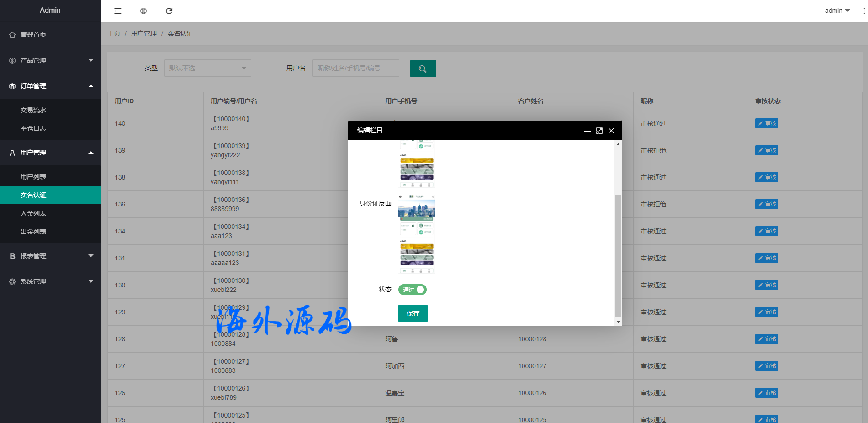This screenshot has width=868, height=423.
Task: Expand the 产品管理 menu
Action: tap(50, 60)
